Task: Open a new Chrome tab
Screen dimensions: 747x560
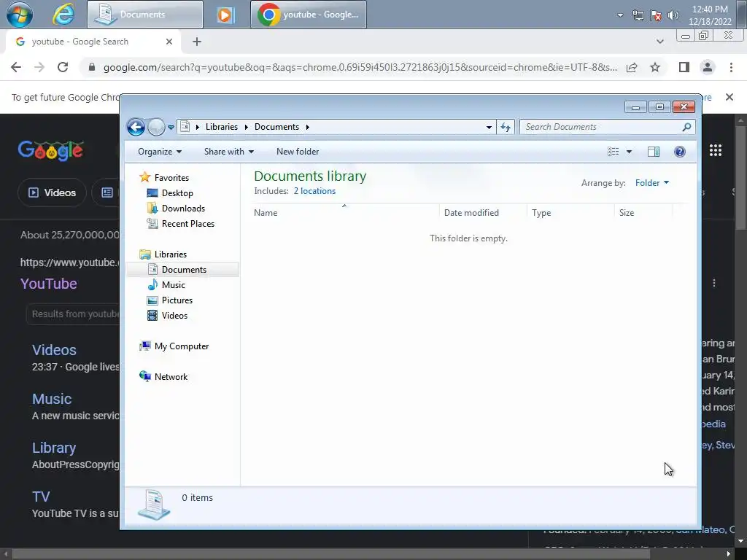Action: coord(197,42)
